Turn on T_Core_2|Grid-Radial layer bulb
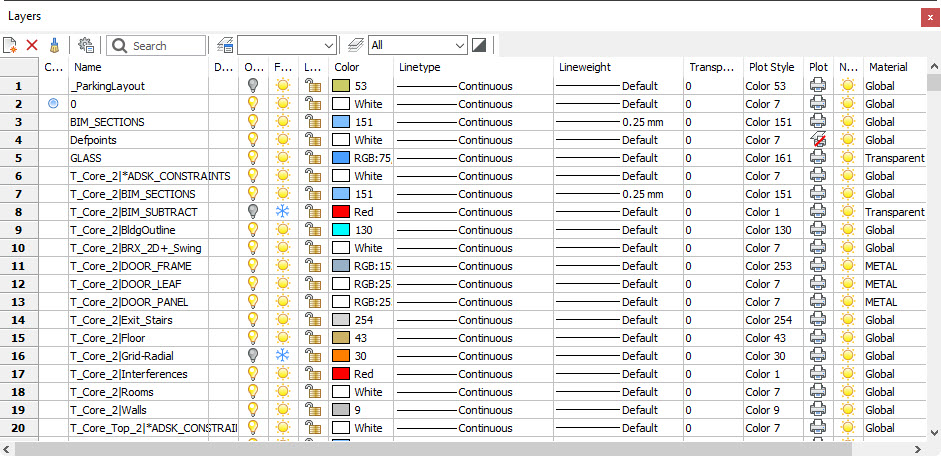 pos(253,356)
